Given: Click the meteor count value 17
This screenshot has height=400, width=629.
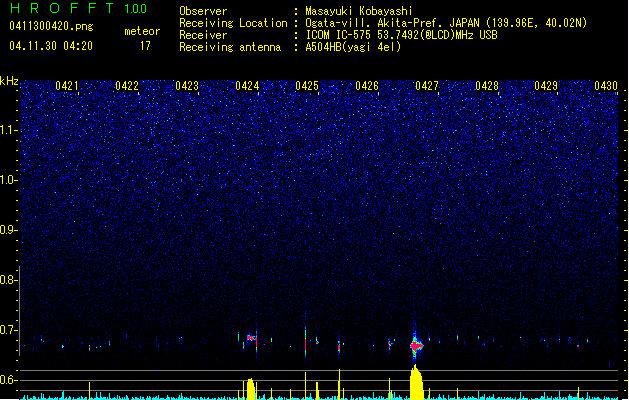Looking at the screenshot, I should click(x=145, y=46).
